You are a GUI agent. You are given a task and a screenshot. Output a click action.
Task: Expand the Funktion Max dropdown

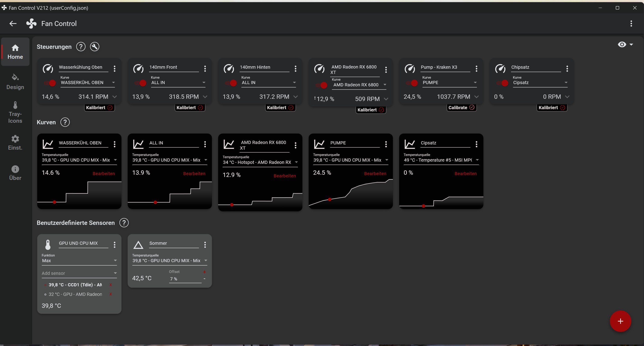(79, 260)
